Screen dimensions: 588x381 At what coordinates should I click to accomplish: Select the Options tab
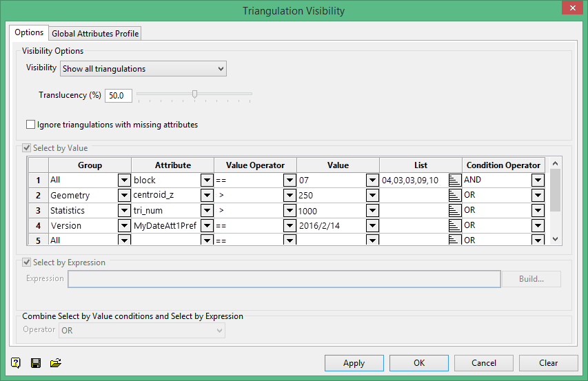click(29, 32)
